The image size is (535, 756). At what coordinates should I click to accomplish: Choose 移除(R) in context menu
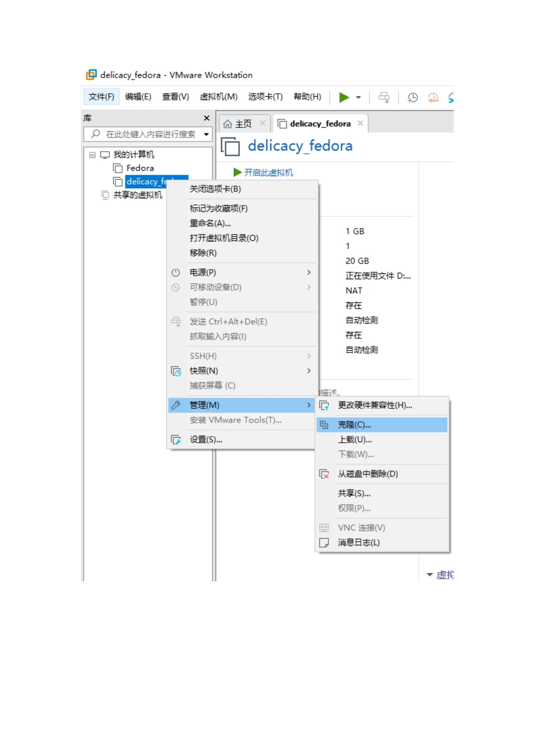point(243,253)
